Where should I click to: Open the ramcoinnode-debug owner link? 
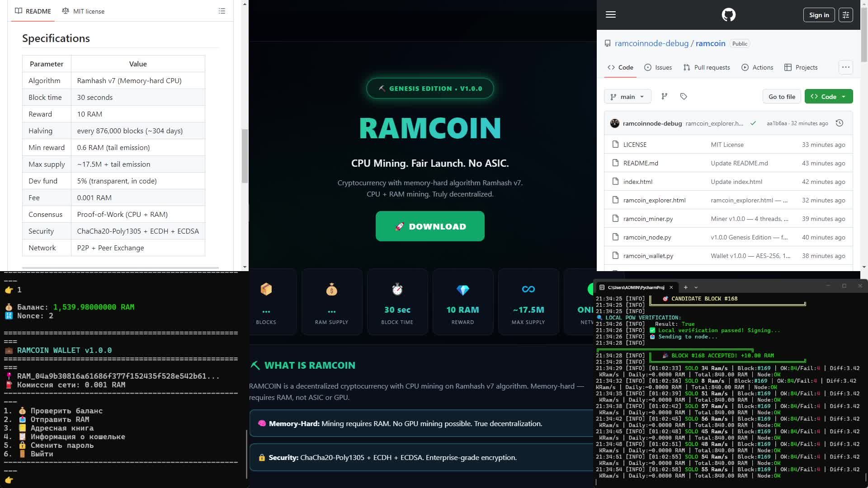(651, 43)
